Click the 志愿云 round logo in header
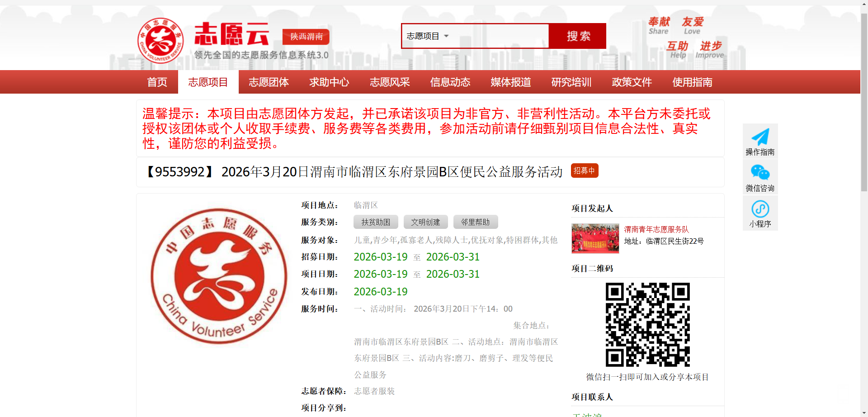868x417 pixels. click(160, 41)
